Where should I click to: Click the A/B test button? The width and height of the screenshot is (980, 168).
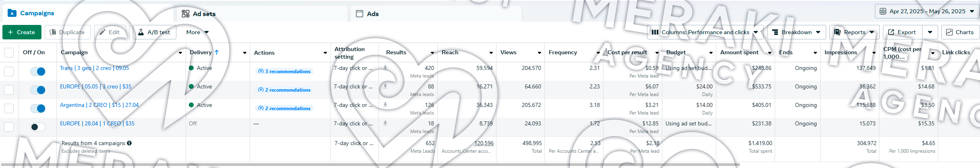(155, 32)
